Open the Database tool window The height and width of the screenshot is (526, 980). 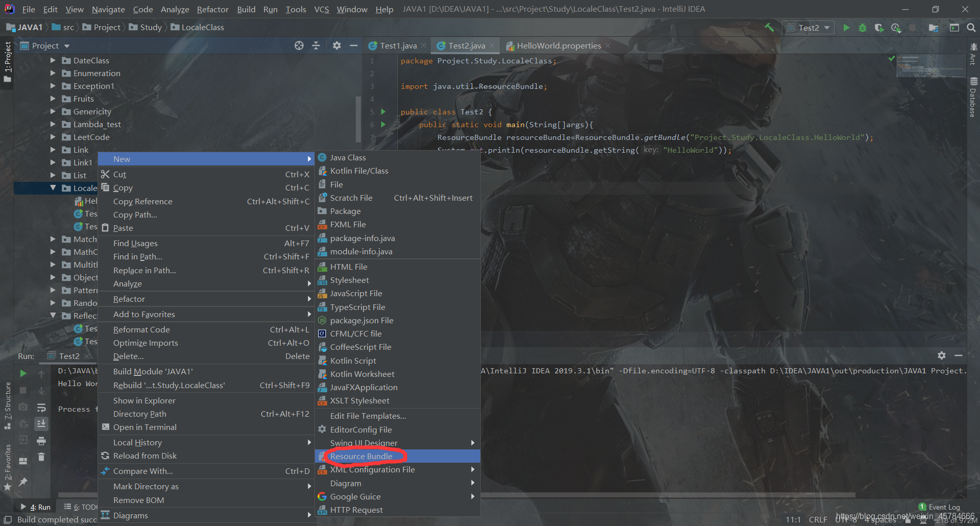pos(973,97)
